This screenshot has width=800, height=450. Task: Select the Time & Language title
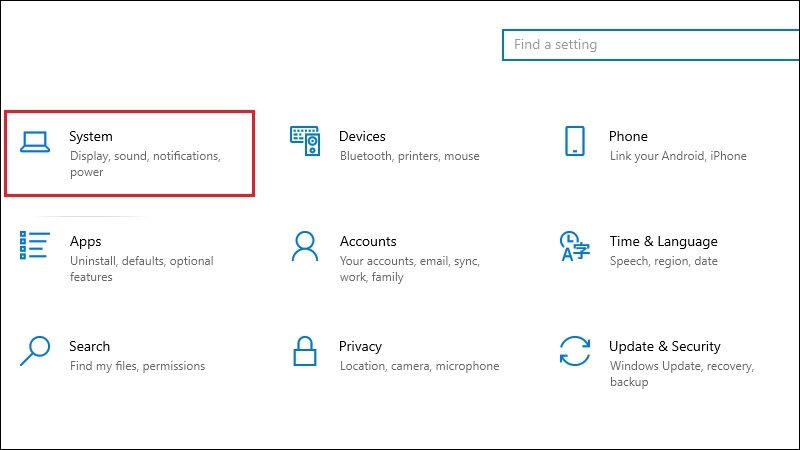663,242
